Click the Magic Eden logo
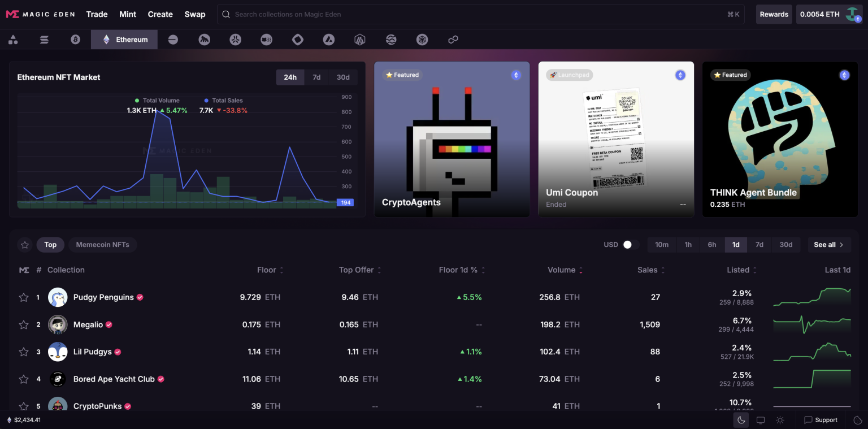 pyautogui.click(x=40, y=14)
